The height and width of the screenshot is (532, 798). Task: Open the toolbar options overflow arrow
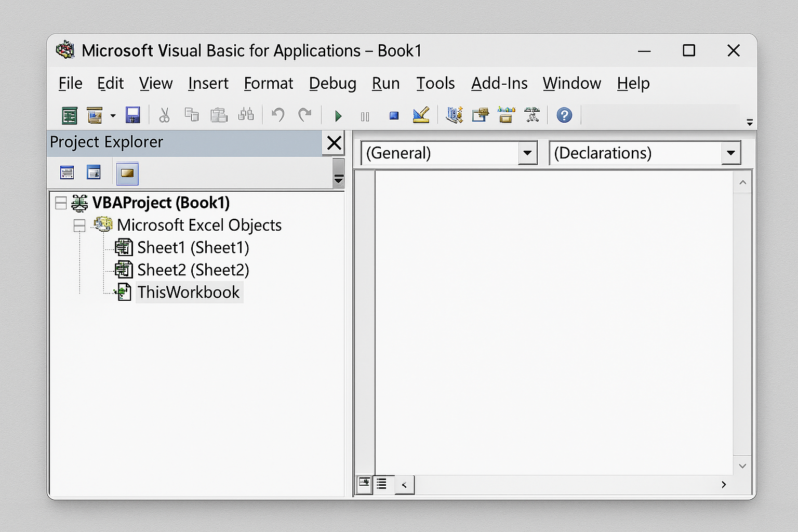[750, 123]
